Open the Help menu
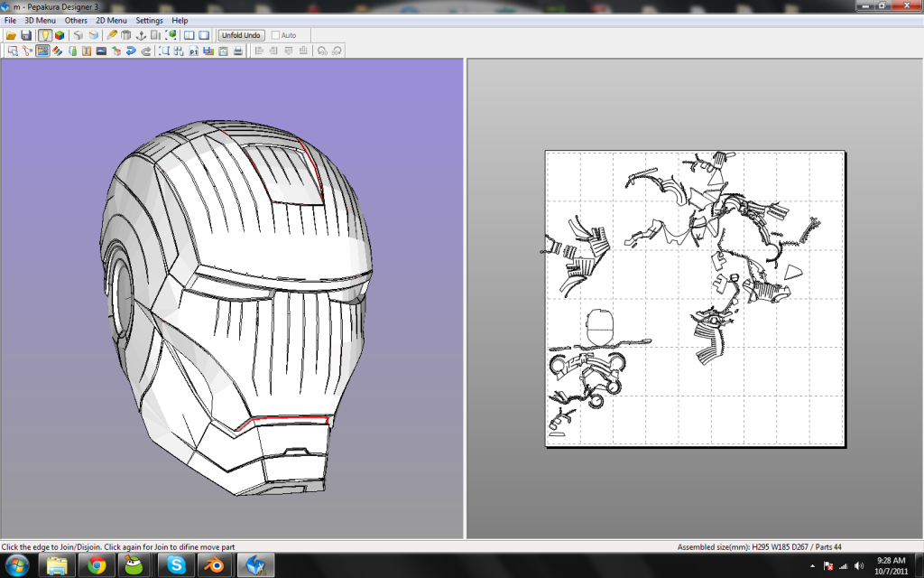924x578 pixels. [180, 20]
